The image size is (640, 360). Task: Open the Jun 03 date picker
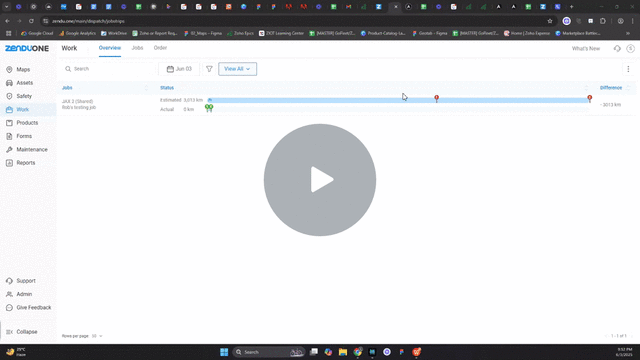[x=179, y=69]
